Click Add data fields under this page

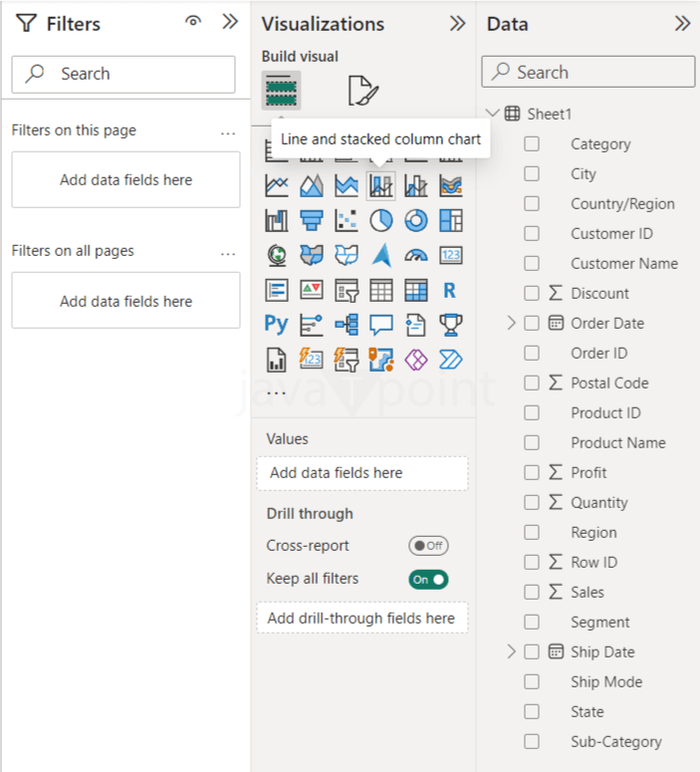[x=126, y=179]
